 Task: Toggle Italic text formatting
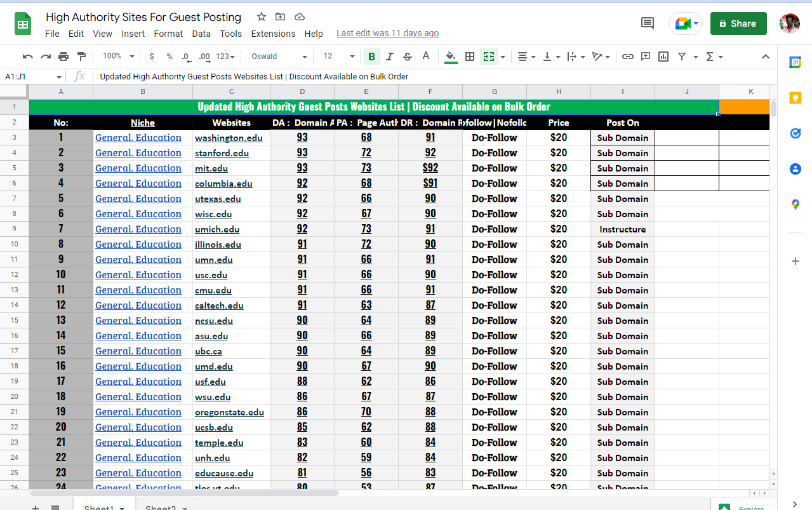[389, 57]
